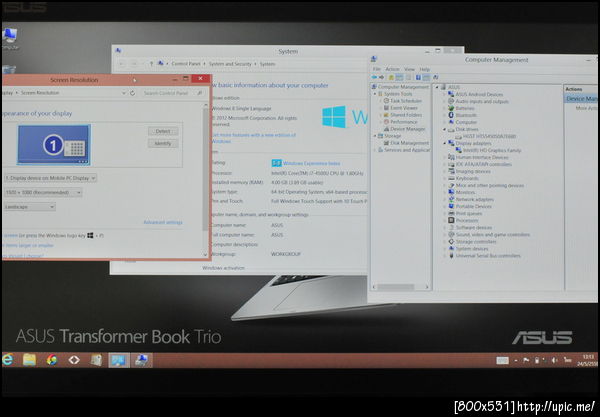Select Keyboards in device list

click(x=467, y=178)
